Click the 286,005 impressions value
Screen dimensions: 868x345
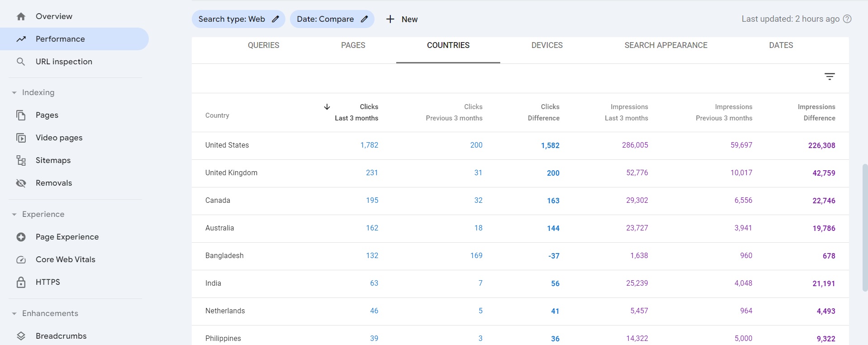click(635, 145)
